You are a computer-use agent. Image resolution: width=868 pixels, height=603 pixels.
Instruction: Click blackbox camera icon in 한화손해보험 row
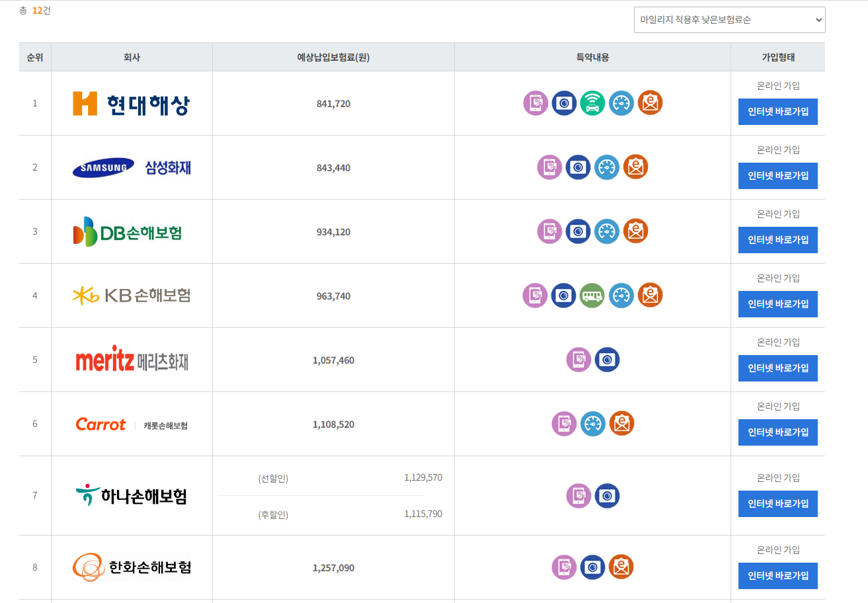[x=593, y=567]
